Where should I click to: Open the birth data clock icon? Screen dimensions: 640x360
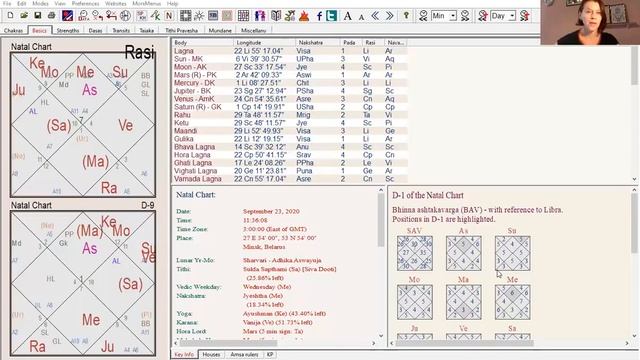tap(83, 16)
